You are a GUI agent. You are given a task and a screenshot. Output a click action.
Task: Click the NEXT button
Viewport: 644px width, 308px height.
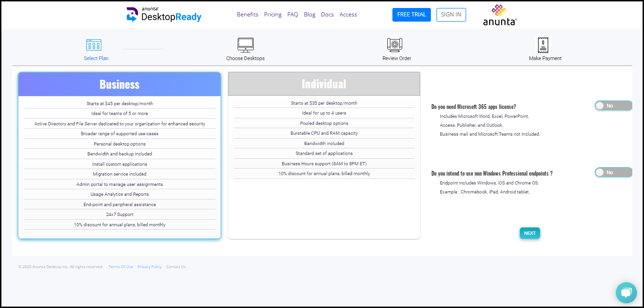(x=530, y=233)
